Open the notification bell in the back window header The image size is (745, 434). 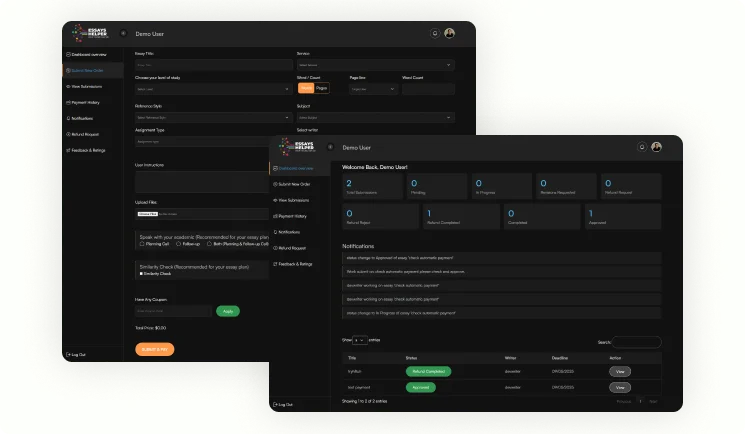pos(434,33)
